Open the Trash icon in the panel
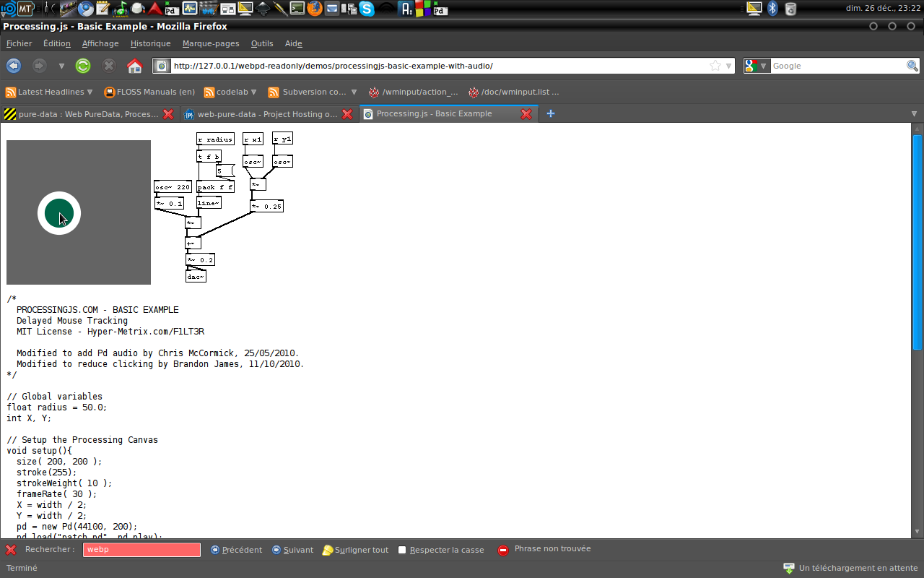This screenshot has height=578, width=924. 790,9
